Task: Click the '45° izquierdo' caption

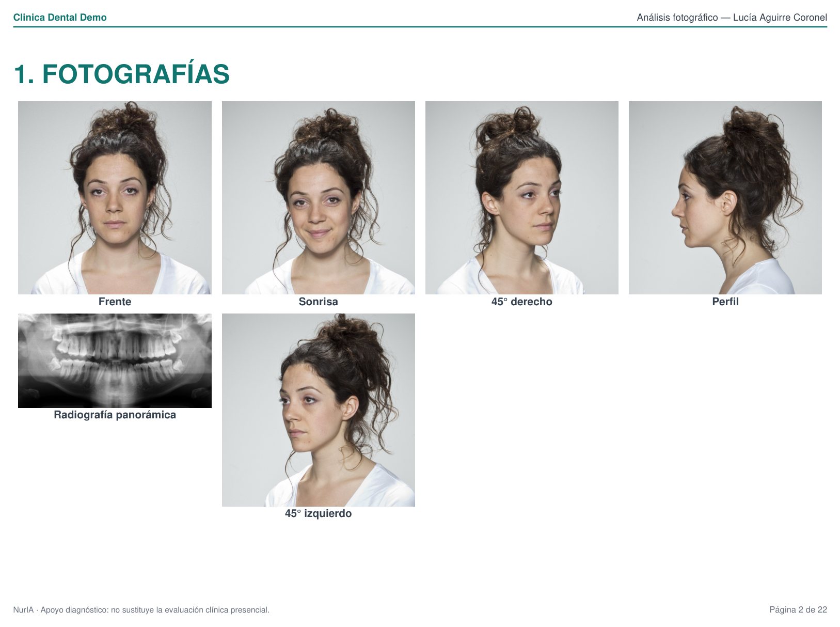Action: pyautogui.click(x=319, y=513)
